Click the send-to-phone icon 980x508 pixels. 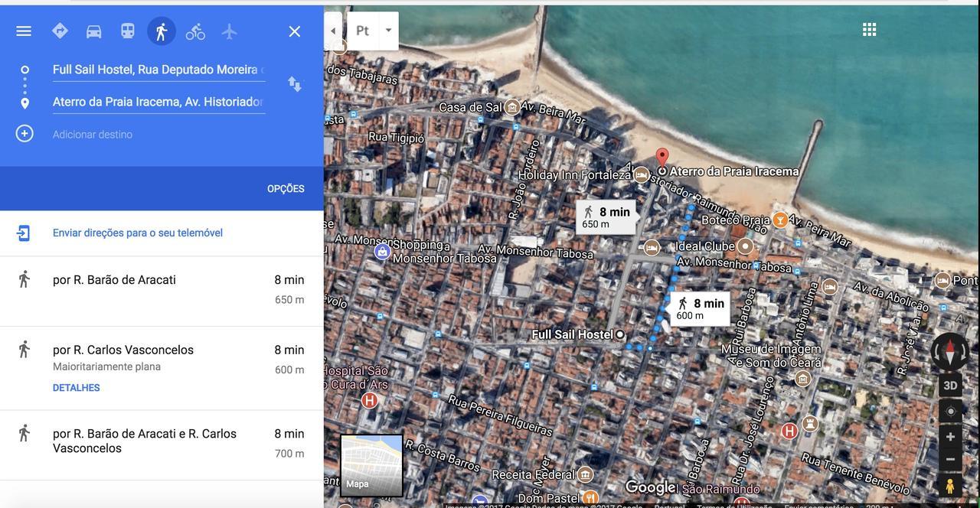24,233
